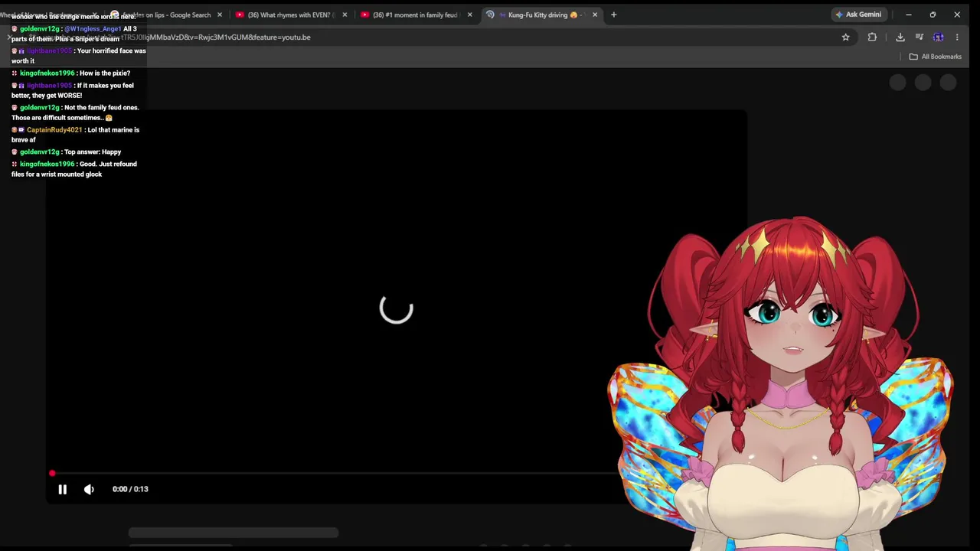The height and width of the screenshot is (551, 980).
Task: Click the address bar URL field
Action: click(x=429, y=37)
